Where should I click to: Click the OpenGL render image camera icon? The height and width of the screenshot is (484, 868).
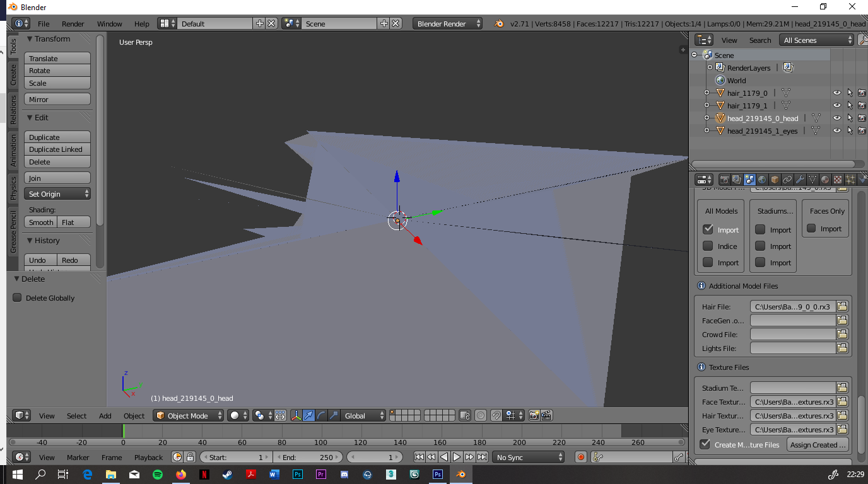click(x=534, y=415)
